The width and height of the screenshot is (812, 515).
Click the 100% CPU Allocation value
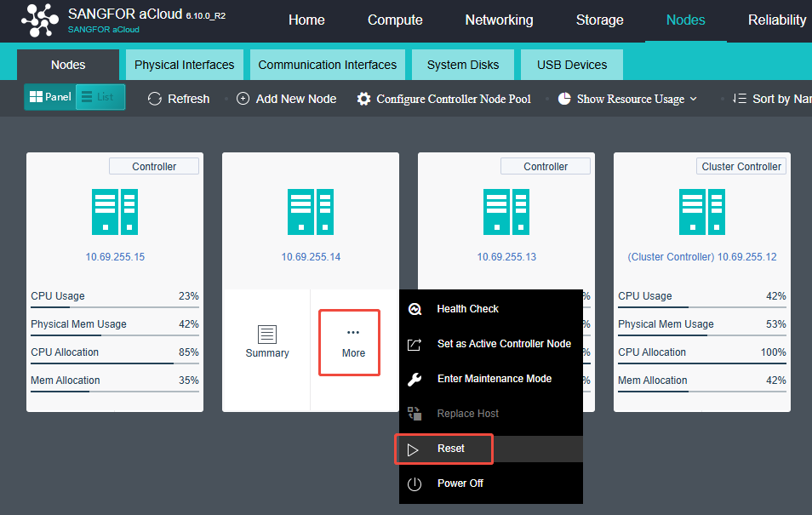point(773,352)
